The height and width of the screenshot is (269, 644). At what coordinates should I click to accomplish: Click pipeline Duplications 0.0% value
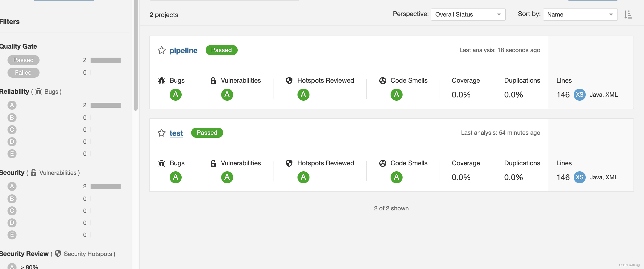click(513, 95)
